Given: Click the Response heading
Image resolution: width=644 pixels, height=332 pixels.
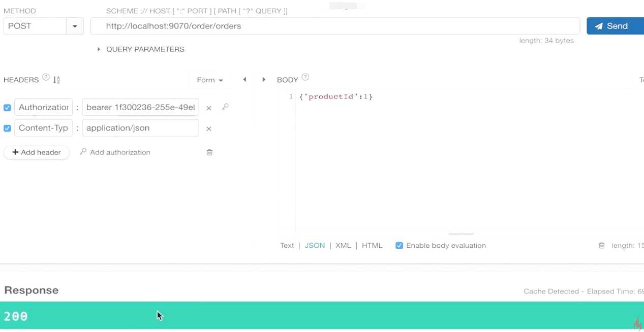Looking at the screenshot, I should pos(32,290).
